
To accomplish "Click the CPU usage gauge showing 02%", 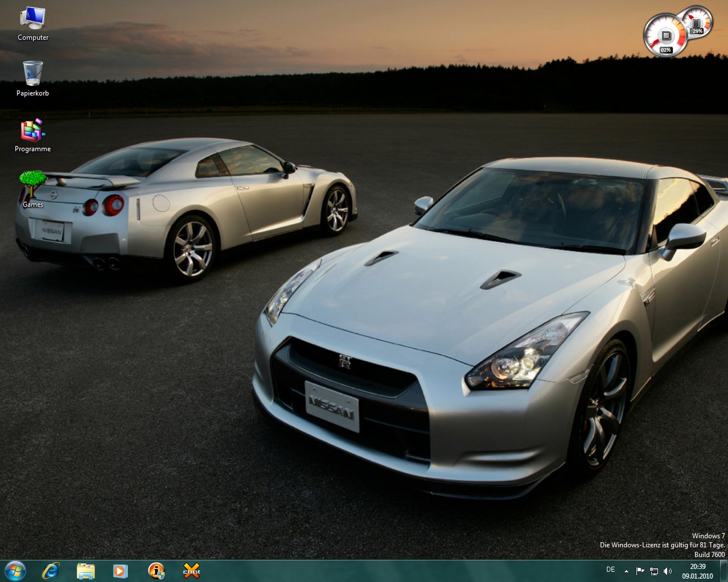I will 665,36.
